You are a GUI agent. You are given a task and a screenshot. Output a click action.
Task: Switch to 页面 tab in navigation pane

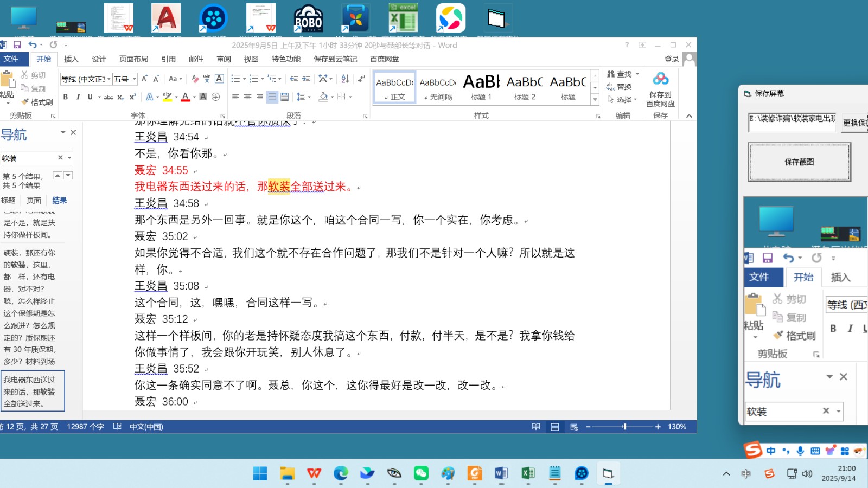pyautogui.click(x=34, y=201)
